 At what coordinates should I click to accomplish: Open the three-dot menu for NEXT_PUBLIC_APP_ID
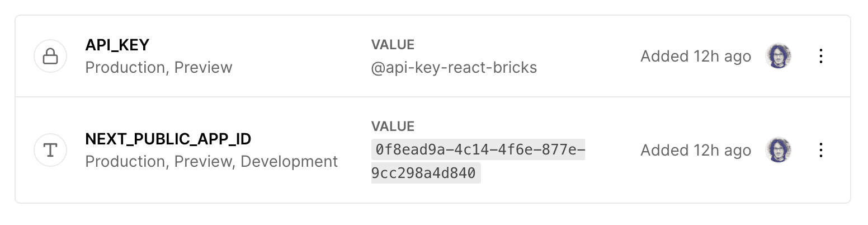tap(820, 150)
